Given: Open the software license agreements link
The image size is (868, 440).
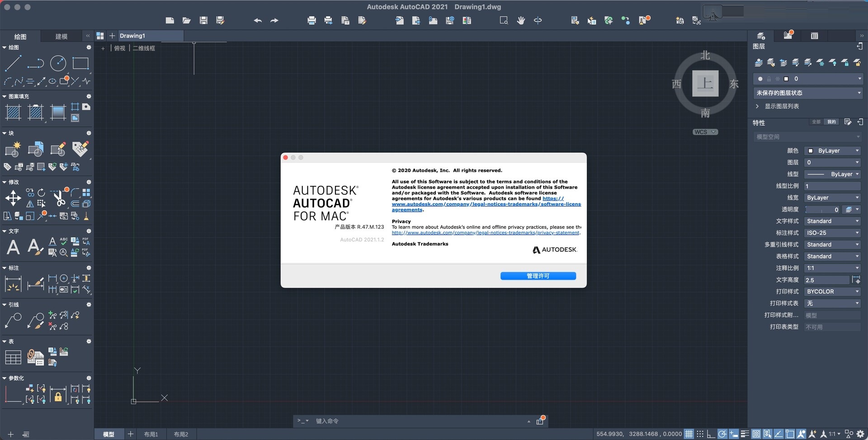Looking at the screenshot, I should coord(486,204).
